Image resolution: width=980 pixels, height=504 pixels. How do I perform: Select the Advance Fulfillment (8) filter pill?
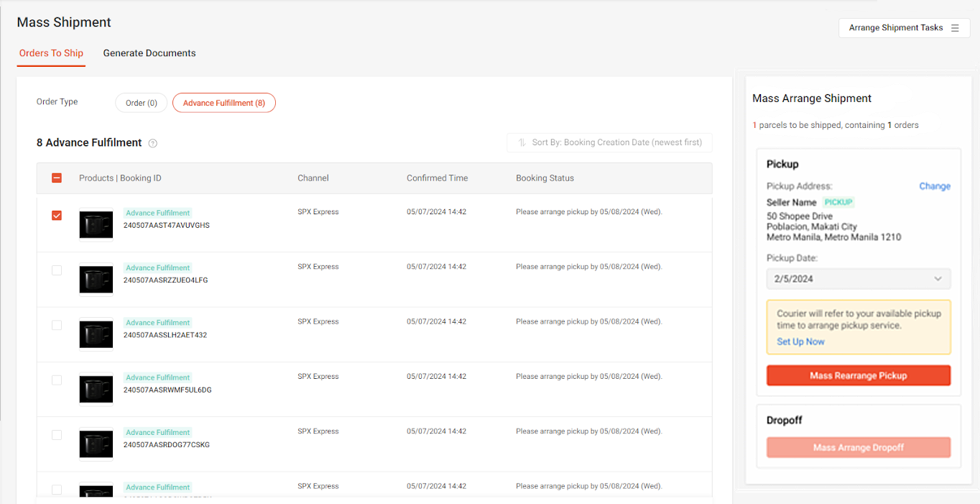pos(223,102)
